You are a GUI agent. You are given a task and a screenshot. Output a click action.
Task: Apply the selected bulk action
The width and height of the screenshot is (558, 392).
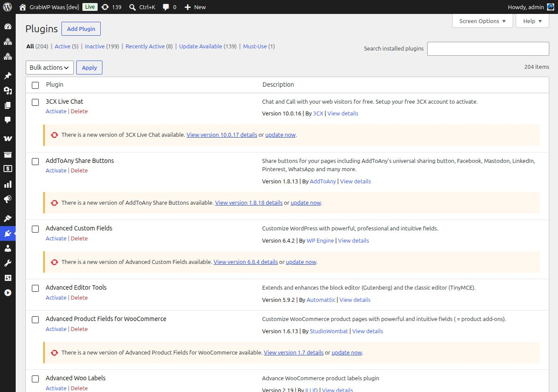[x=89, y=68]
